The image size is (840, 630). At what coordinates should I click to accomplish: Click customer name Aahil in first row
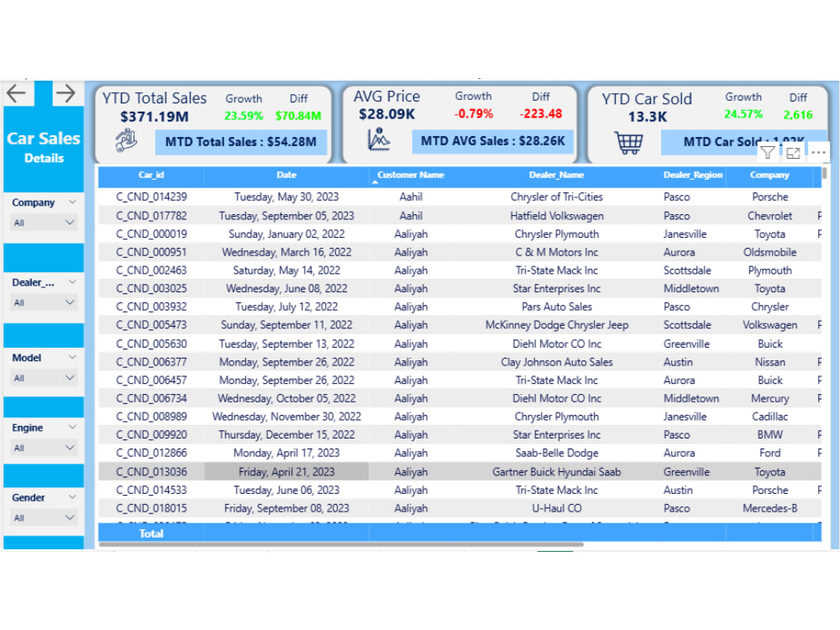[x=411, y=197]
